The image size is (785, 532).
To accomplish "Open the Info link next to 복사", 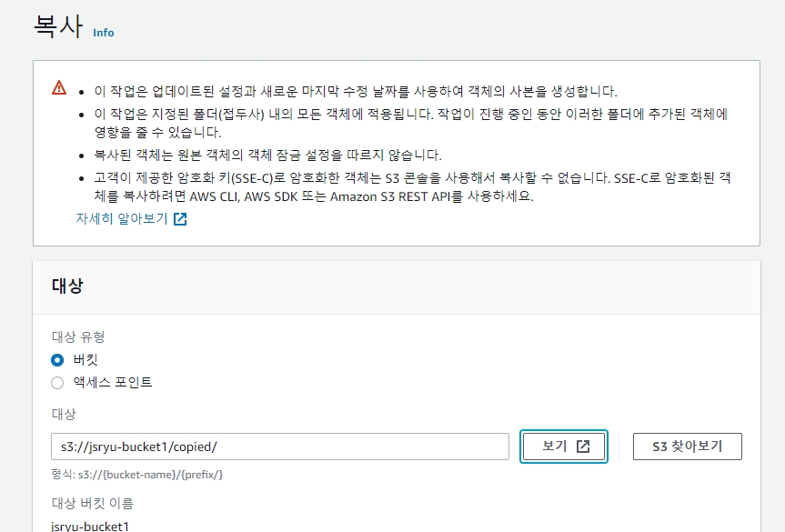I will coord(104,33).
